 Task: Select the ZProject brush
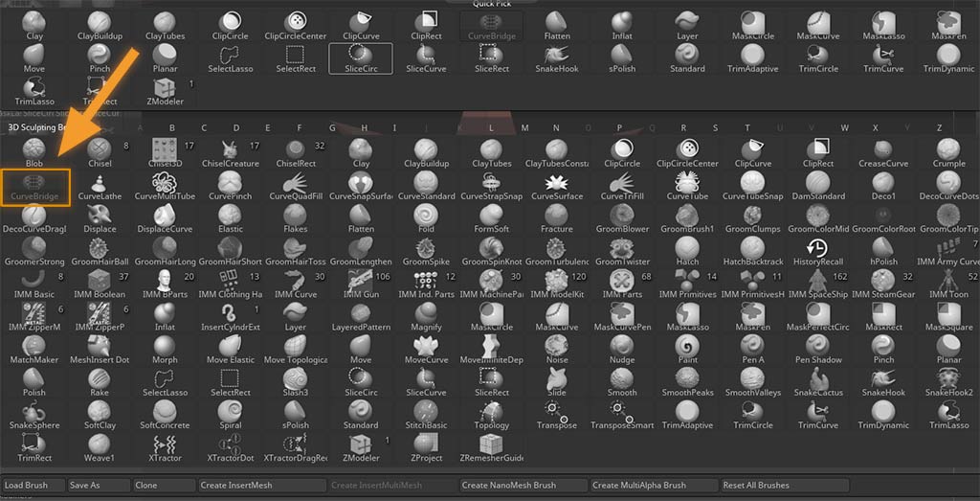(426, 446)
